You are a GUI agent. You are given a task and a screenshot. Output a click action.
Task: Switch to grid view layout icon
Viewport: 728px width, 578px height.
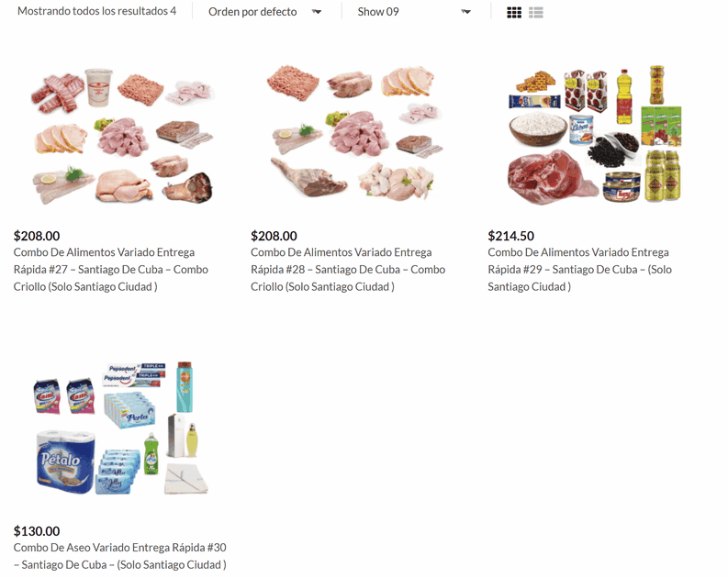point(514,13)
